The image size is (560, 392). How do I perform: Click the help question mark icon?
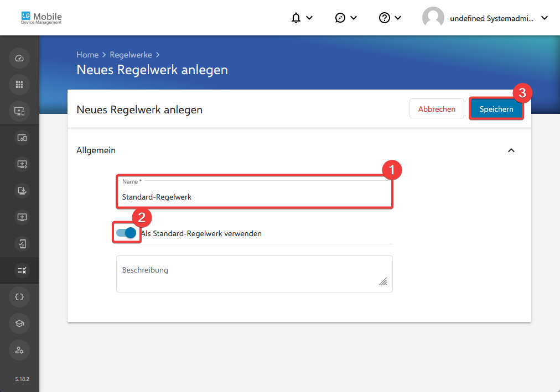(384, 18)
